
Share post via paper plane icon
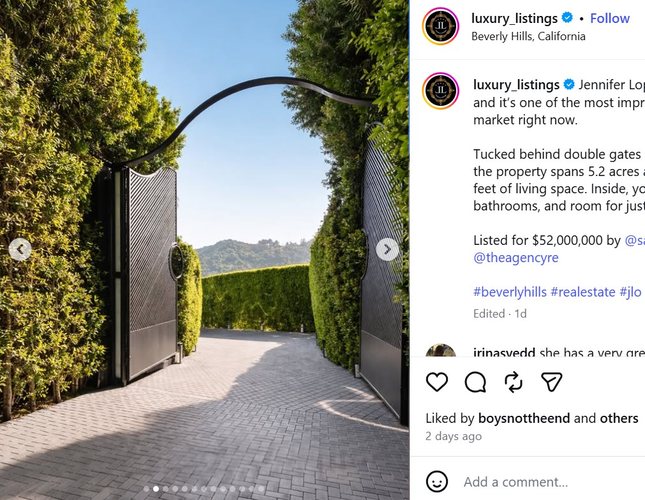click(551, 382)
